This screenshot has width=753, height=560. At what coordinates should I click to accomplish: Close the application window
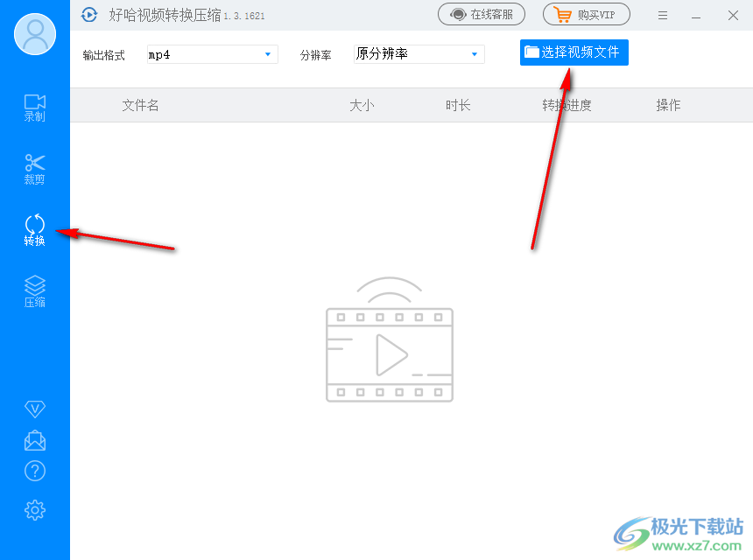click(x=733, y=16)
